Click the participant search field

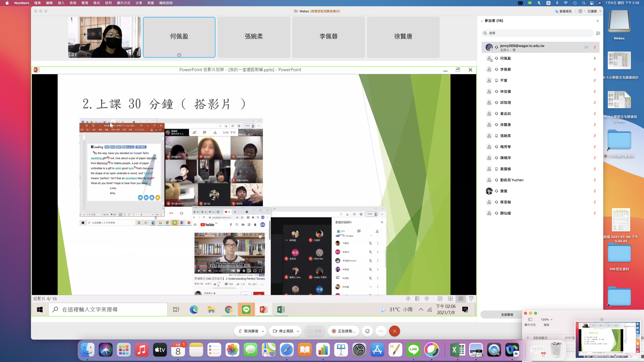coord(538,33)
